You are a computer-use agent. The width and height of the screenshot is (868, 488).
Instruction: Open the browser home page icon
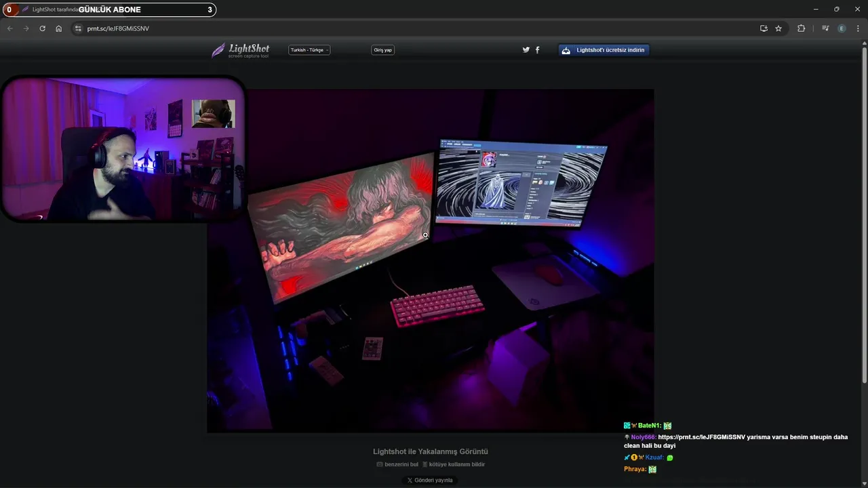point(59,28)
